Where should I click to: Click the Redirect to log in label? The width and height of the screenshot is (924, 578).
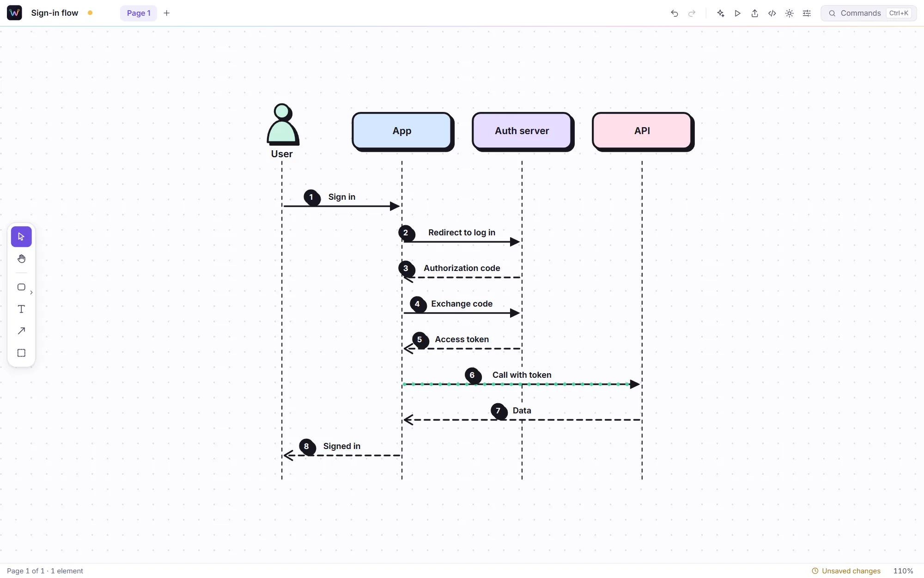(462, 233)
